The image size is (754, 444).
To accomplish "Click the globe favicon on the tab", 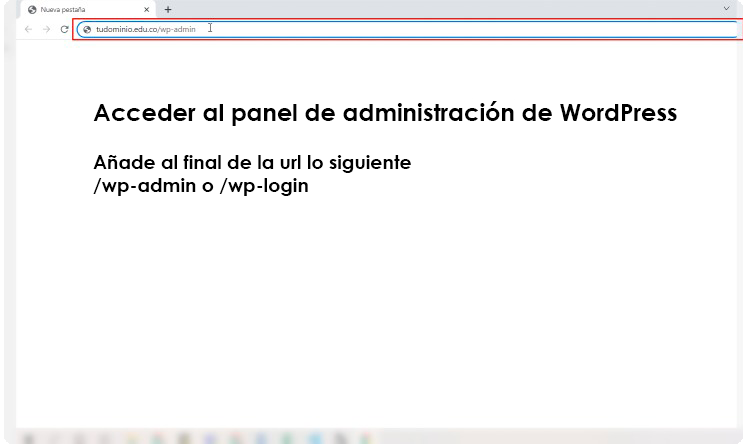I will [32, 10].
